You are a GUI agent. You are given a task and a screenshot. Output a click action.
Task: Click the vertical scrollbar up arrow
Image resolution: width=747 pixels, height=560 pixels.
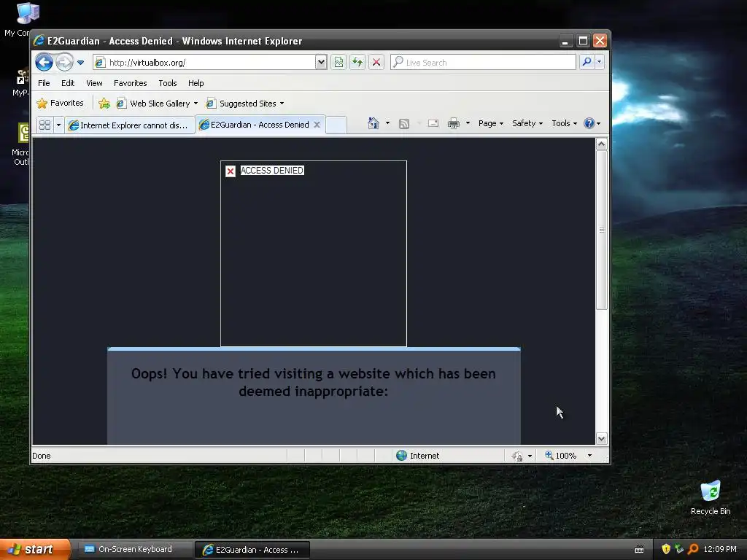(602, 144)
